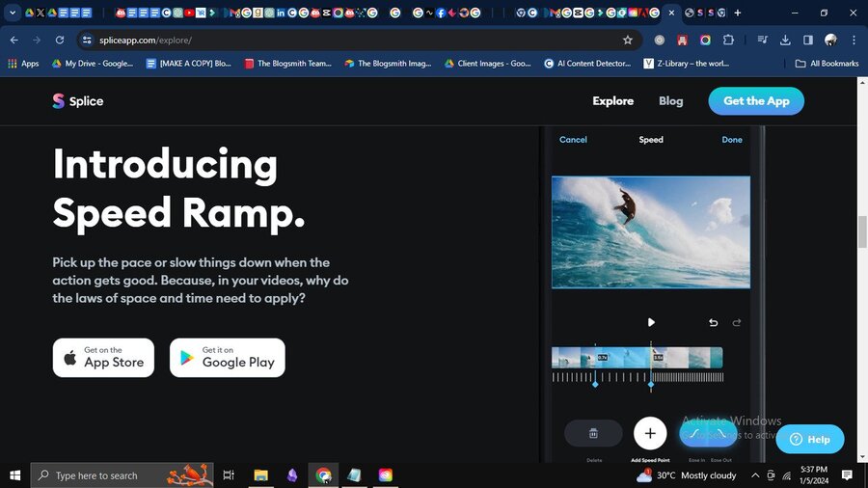This screenshot has width=868, height=488.
Task: Switch to the LinkedIn tab
Action: point(281,13)
